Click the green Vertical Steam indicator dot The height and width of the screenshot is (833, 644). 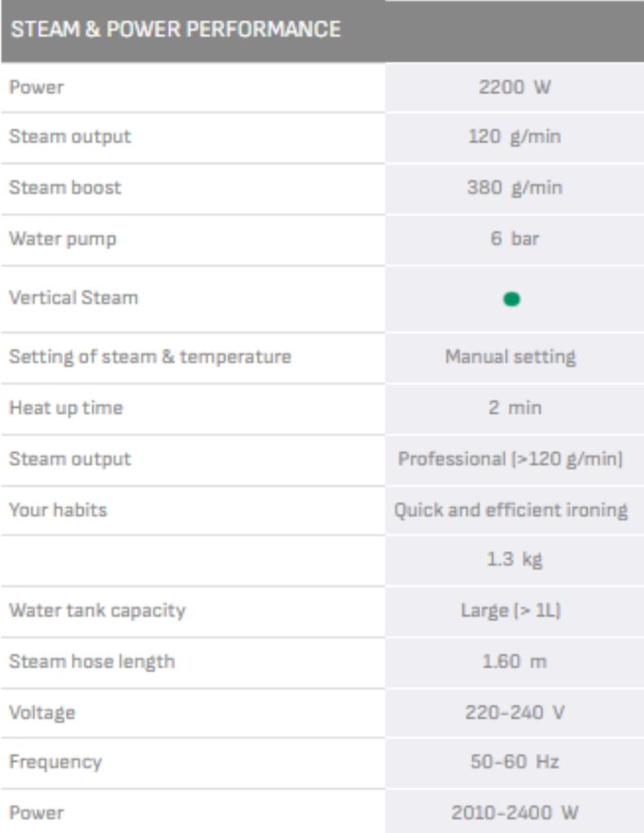tap(511, 299)
